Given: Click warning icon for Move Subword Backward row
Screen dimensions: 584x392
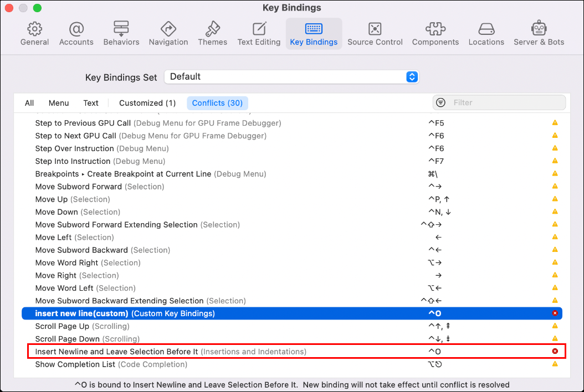Looking at the screenshot, I should coord(555,250).
